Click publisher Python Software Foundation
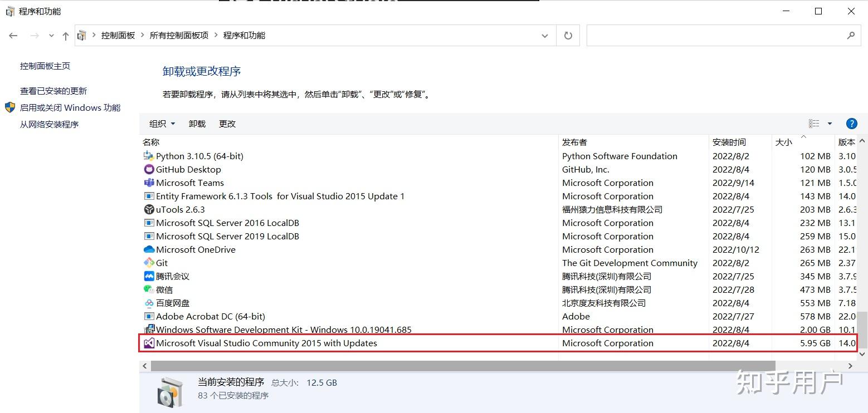This screenshot has width=868, height=413. tap(620, 156)
